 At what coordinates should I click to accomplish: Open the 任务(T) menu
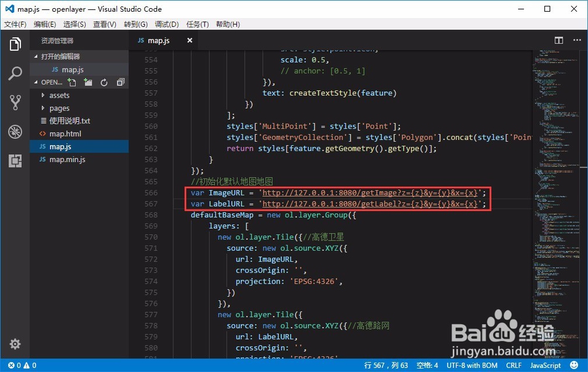(197, 24)
